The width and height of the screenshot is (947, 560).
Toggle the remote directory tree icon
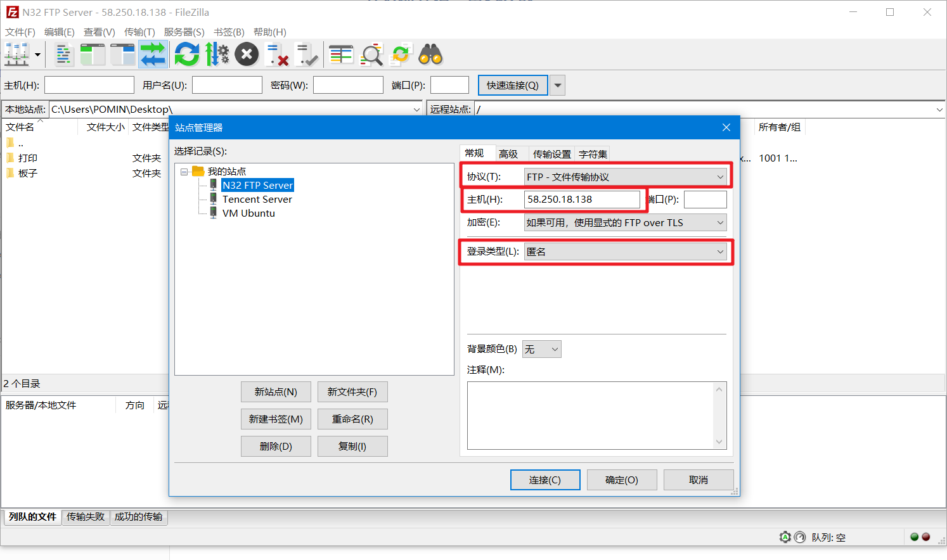[x=123, y=54]
